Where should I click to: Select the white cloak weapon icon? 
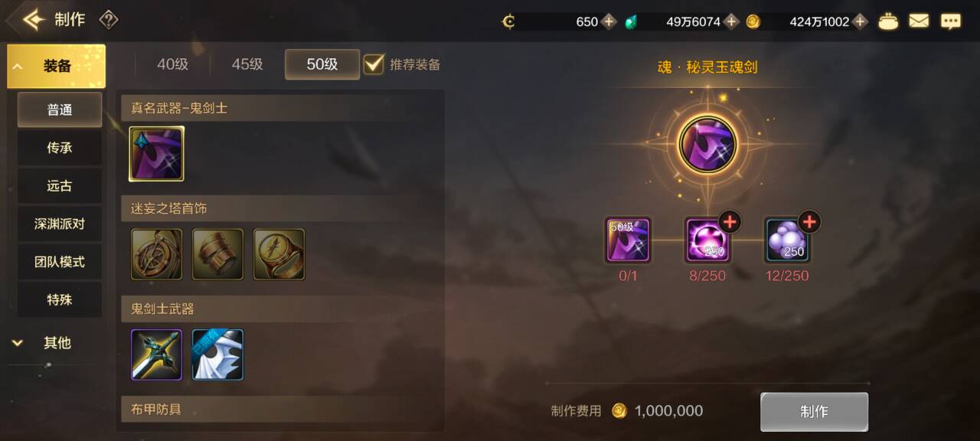(x=217, y=354)
